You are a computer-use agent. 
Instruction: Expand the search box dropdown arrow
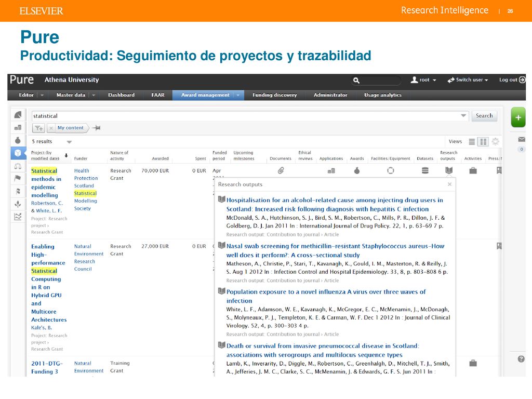pos(463,116)
